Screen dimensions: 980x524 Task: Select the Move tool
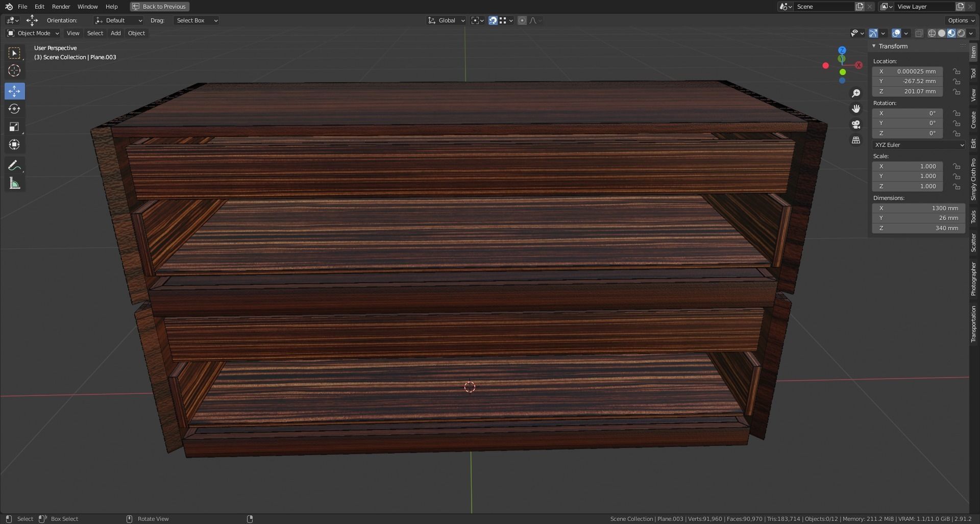pyautogui.click(x=14, y=91)
